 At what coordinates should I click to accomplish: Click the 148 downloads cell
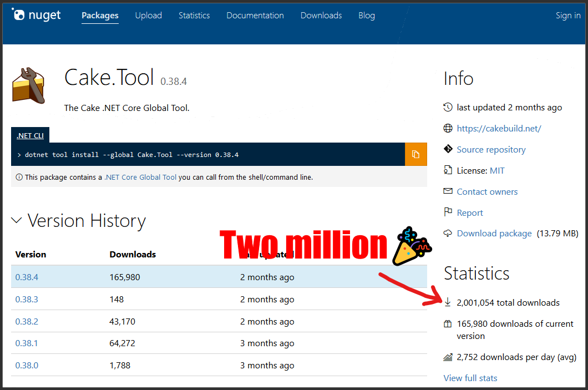click(116, 299)
